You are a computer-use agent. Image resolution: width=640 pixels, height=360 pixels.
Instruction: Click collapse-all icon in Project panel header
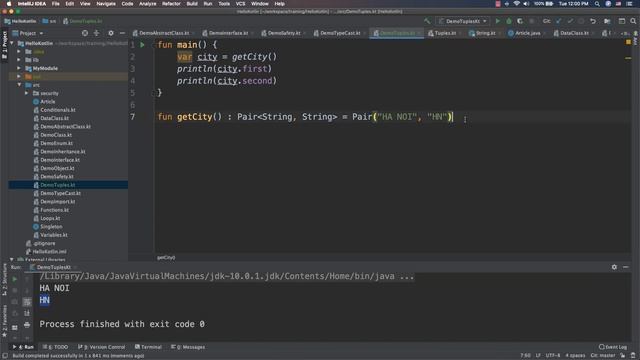(x=97, y=33)
